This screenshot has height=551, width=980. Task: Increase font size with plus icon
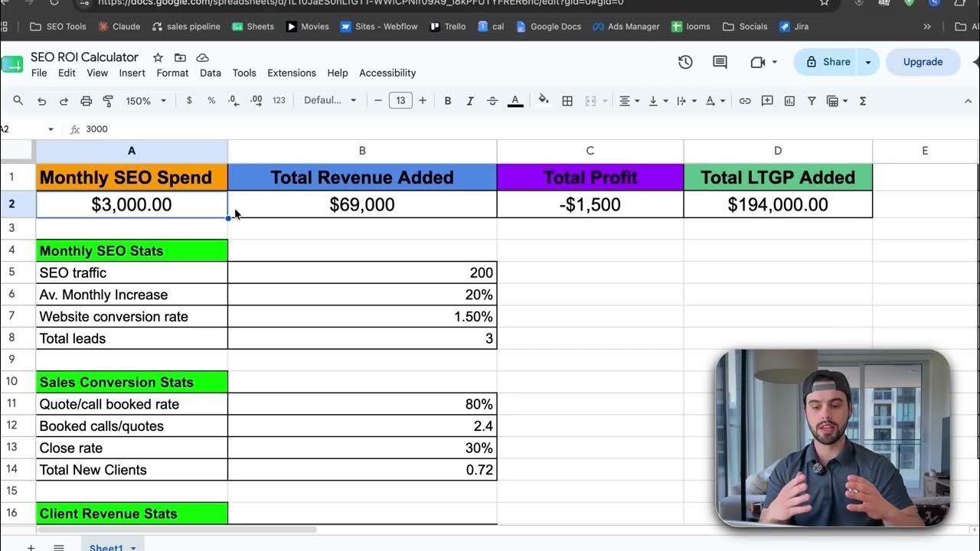pyautogui.click(x=423, y=101)
